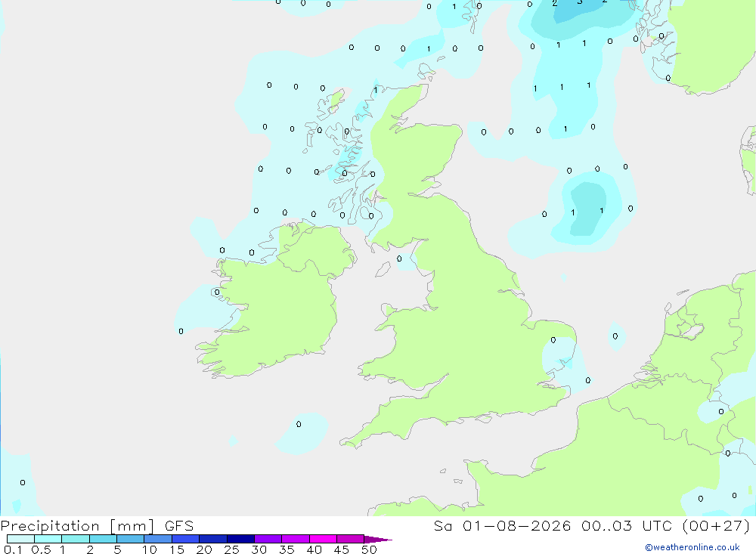The height and width of the screenshot is (554, 756).
Task: Select the magenta swatch between 40 and 45
Action: (x=323, y=539)
